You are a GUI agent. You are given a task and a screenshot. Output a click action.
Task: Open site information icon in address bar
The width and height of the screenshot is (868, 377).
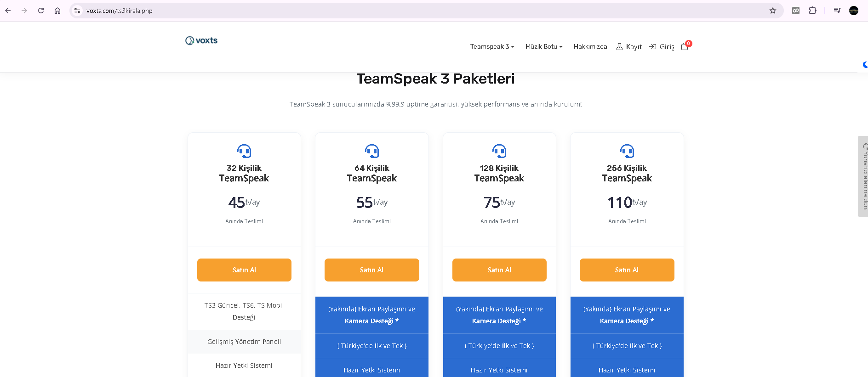tap(77, 11)
